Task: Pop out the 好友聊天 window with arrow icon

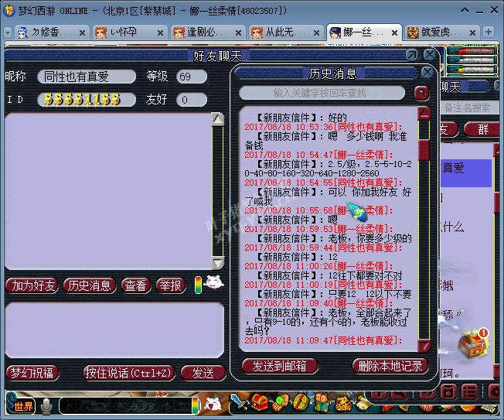Action: (x=412, y=55)
